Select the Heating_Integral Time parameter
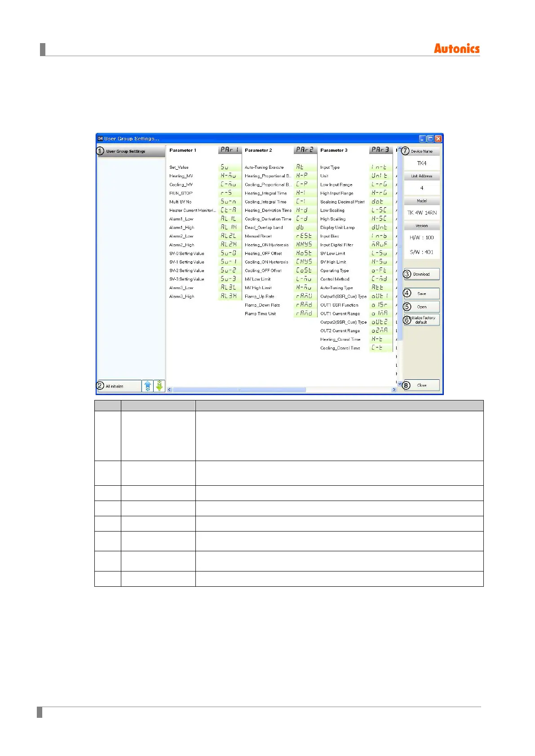This screenshot has height=756, width=535. [x=265, y=193]
